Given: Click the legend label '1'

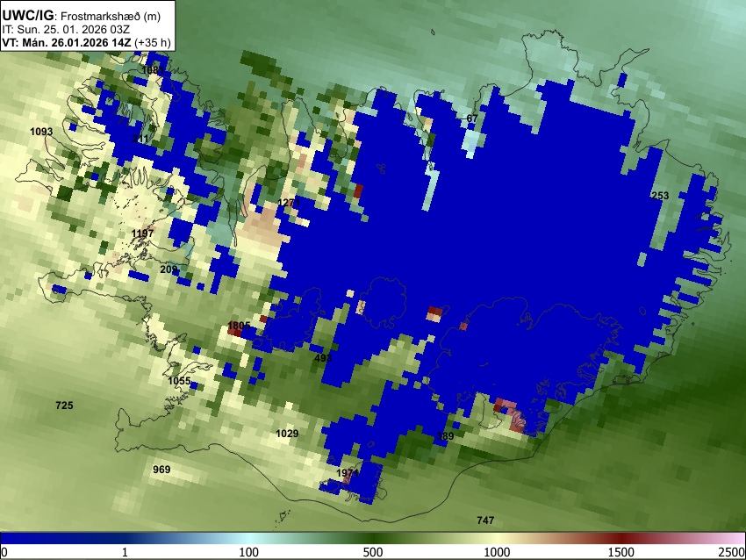Looking at the screenshot, I should tap(125, 552).
